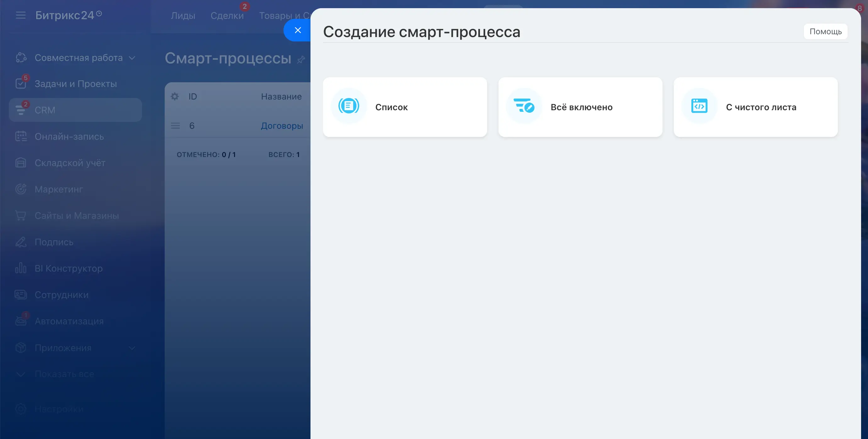Click the grid settings gear icon

tap(174, 97)
